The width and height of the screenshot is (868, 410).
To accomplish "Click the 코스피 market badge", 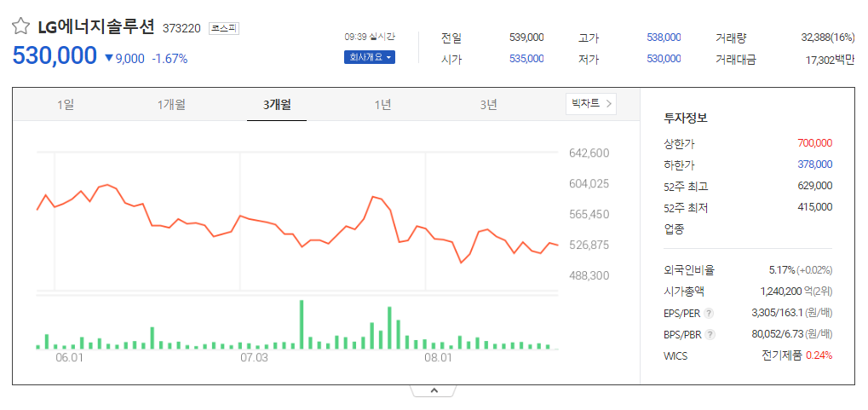I will (x=224, y=28).
